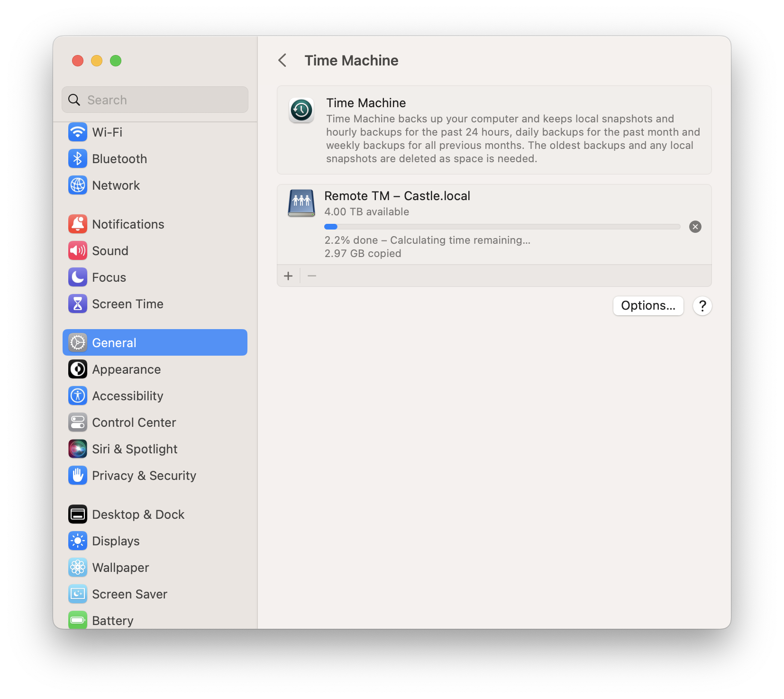This screenshot has width=784, height=699.
Task: Click the Accessibility label in sidebar
Action: pos(128,396)
